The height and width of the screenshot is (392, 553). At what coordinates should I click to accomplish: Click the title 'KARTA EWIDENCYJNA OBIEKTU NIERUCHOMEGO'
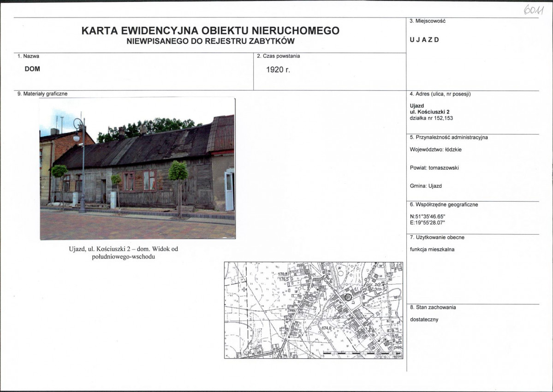tap(210, 31)
